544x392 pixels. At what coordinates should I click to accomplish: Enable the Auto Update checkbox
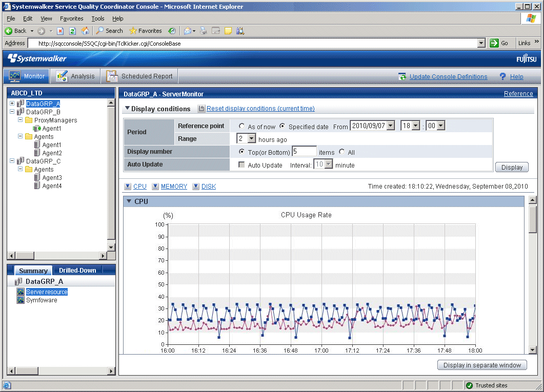[241, 165]
